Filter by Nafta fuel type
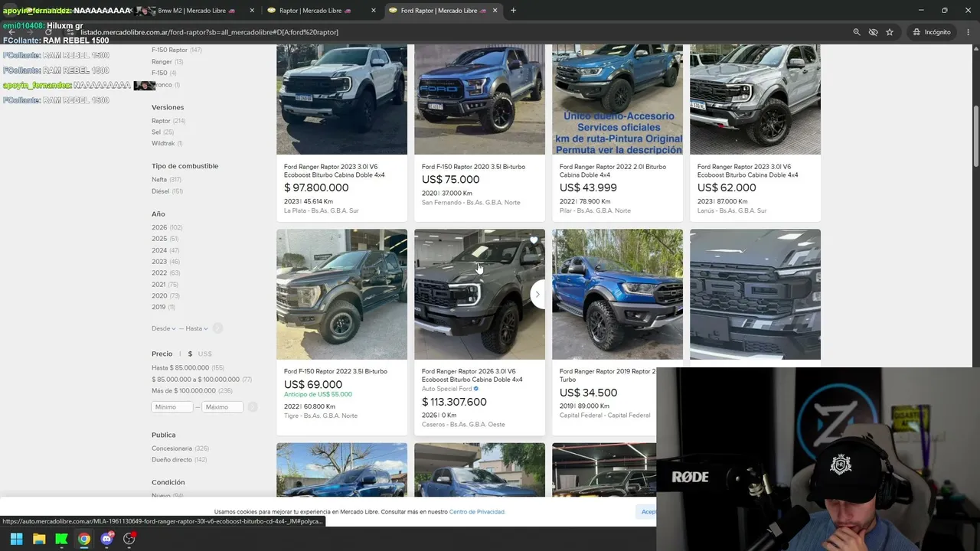The width and height of the screenshot is (980, 551). click(159, 180)
